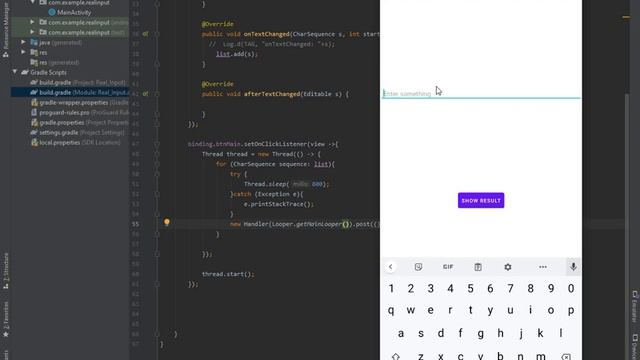
Task: Tap the g key on keyboard
Action: point(480,333)
